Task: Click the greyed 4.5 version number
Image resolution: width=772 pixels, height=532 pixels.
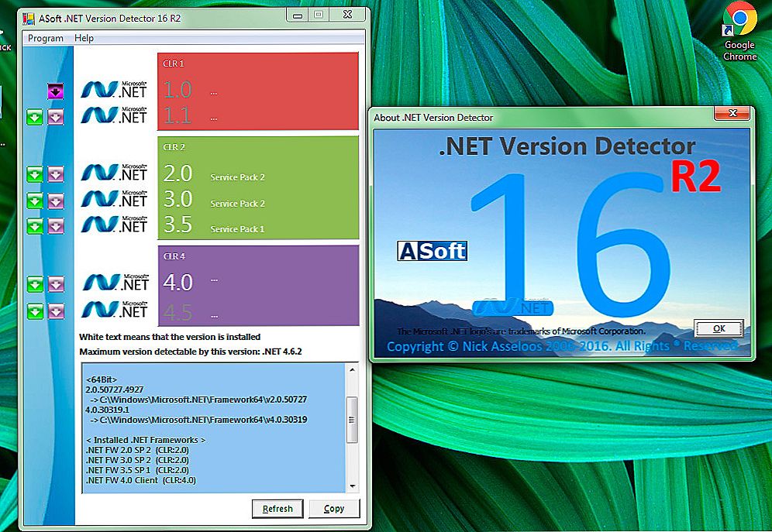Action: (177, 313)
